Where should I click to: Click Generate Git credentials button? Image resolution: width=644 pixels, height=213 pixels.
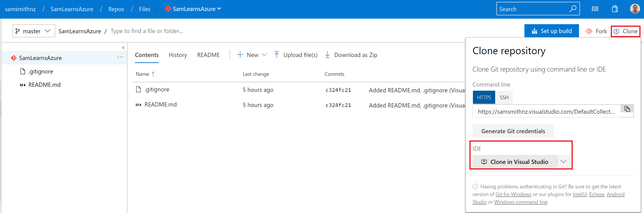coord(513,131)
